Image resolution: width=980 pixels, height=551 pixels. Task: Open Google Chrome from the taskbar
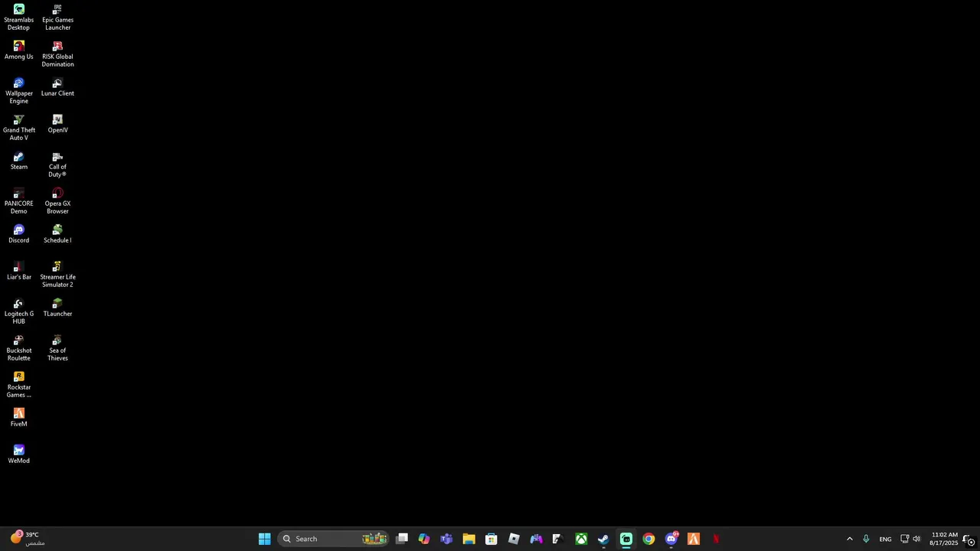[x=648, y=539]
